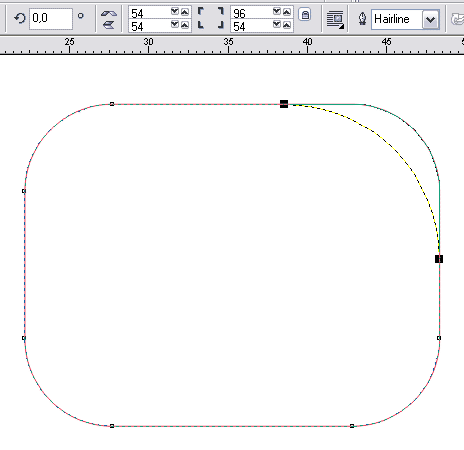Click the 40 mark on the ruler
The height and width of the screenshot is (450, 464).
coord(307,42)
